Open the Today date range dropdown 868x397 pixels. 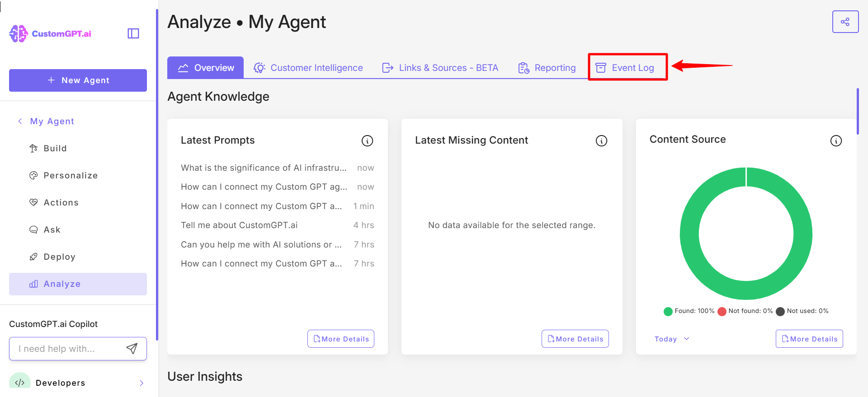tap(672, 339)
